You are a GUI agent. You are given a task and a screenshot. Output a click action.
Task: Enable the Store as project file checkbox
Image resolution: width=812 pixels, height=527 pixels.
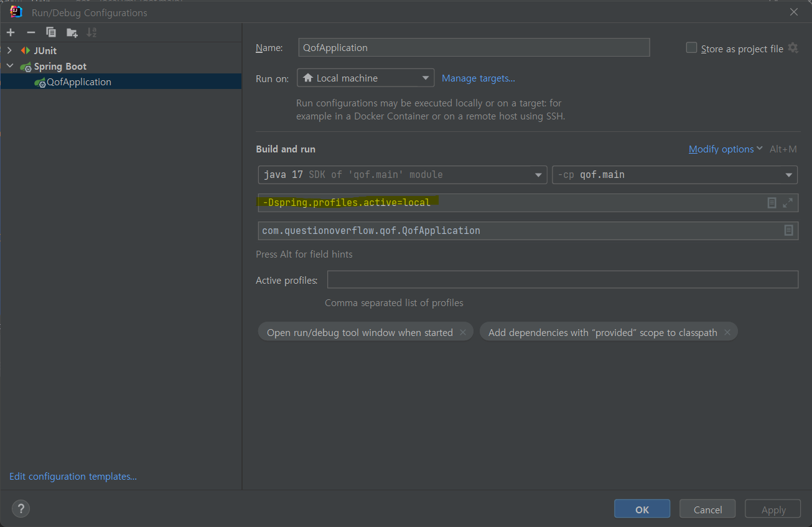coord(691,48)
